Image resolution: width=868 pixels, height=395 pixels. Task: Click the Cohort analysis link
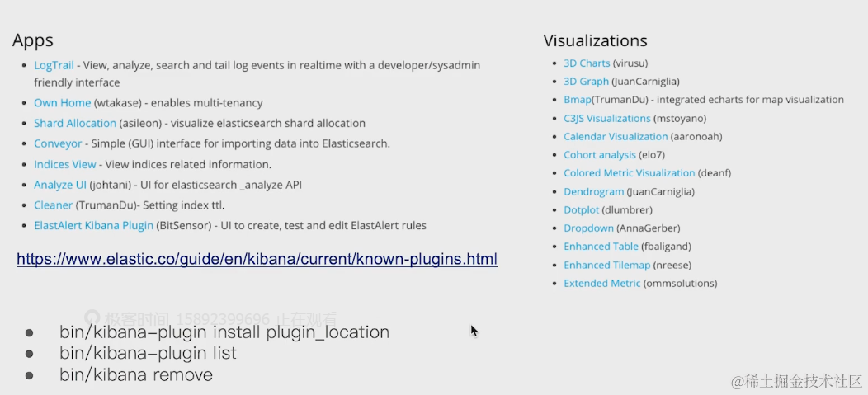click(x=600, y=155)
